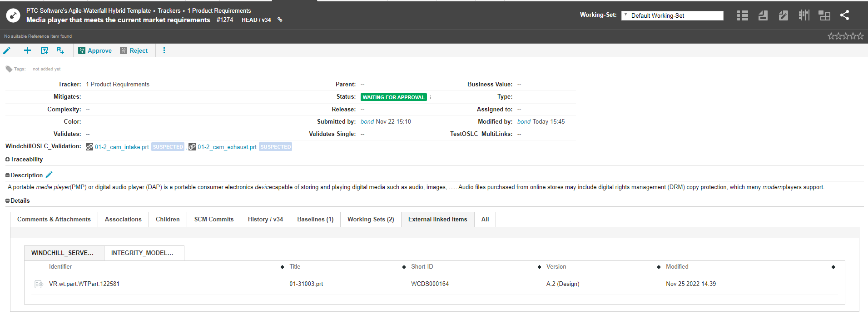Open the 1 Product Requirements breadcrumb link

[219, 10]
